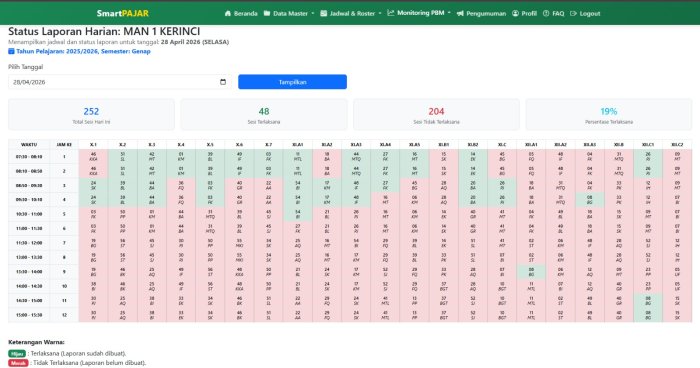Click the Tampilkan button
Image resolution: width=700 pixels, height=368 pixels.
coord(292,82)
